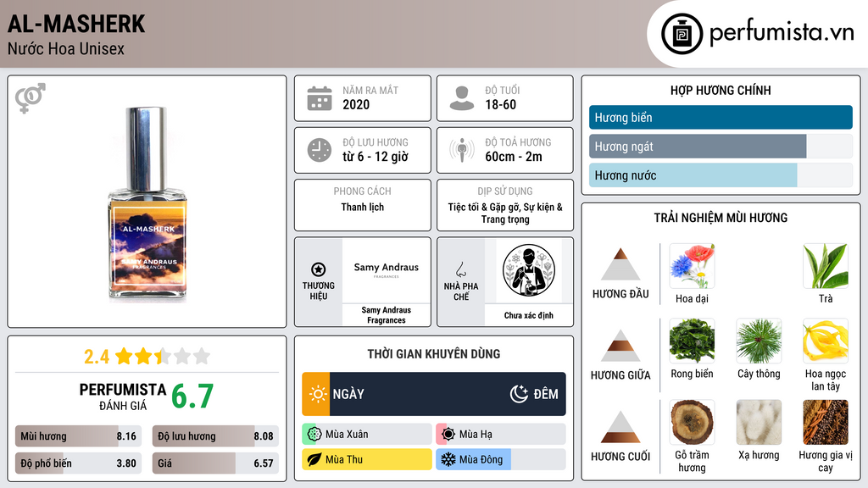Image resolution: width=868 pixels, height=488 pixels.
Task: Click the perfumista.vn site name
Action: (782, 32)
